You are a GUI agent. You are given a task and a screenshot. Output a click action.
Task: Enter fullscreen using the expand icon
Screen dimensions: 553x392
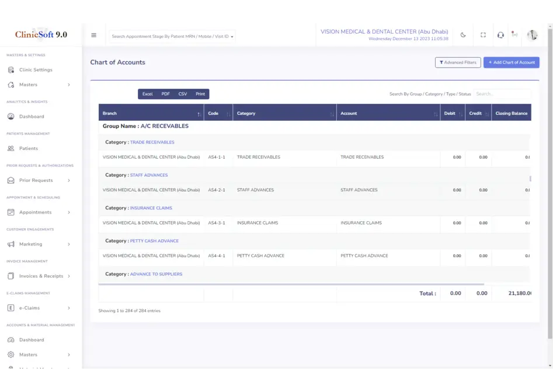483,35
